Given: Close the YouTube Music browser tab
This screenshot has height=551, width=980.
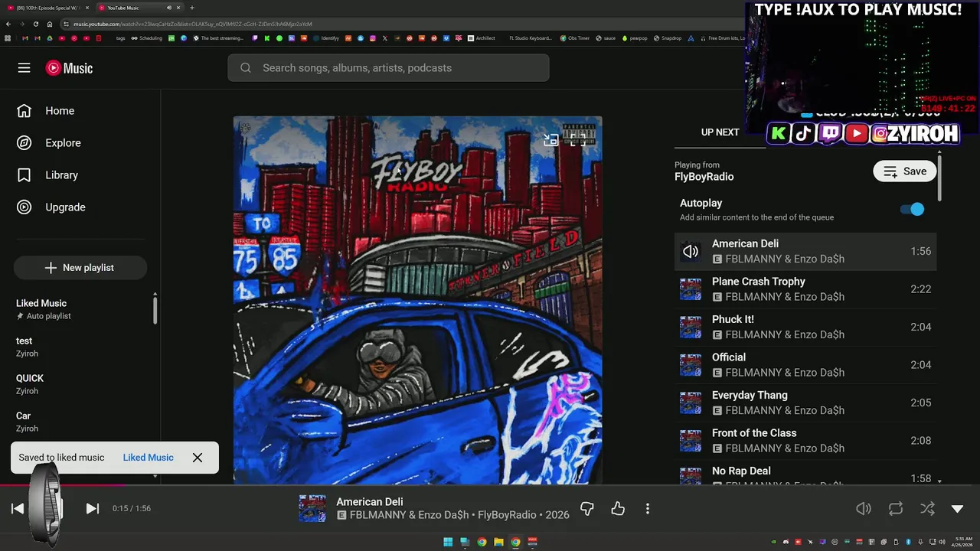Looking at the screenshot, I should (x=178, y=8).
